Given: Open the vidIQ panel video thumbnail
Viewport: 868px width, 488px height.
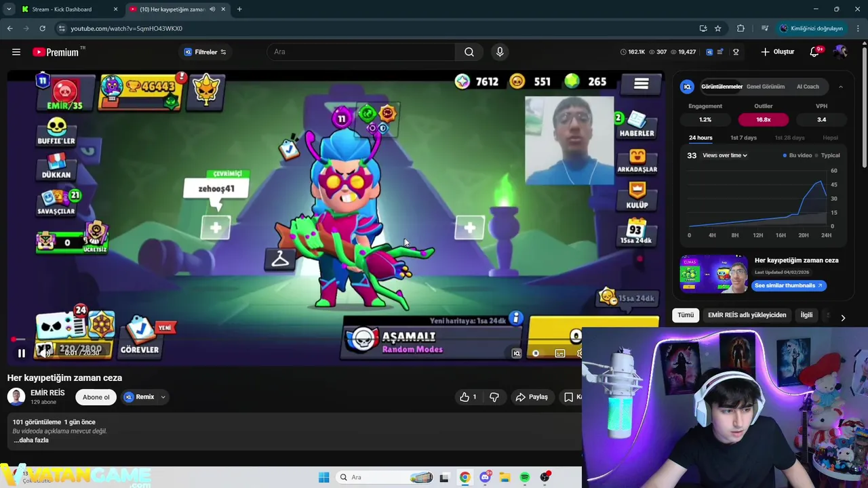Looking at the screenshot, I should coord(713,274).
